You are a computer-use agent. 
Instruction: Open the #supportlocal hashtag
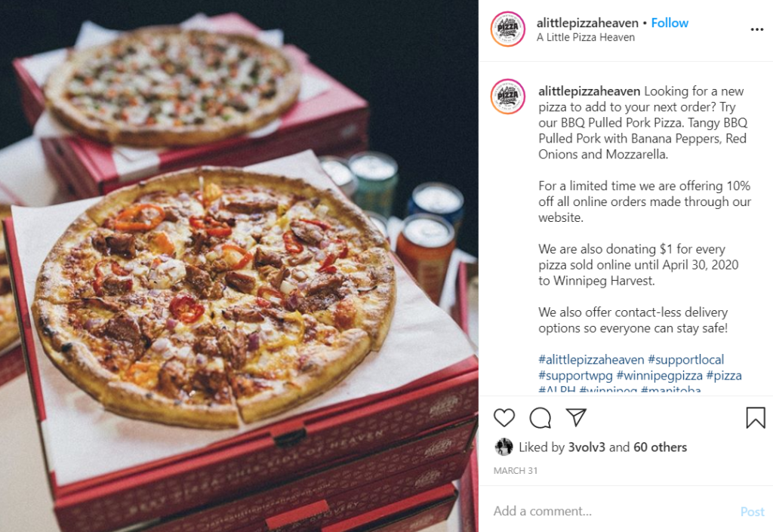pyautogui.click(x=685, y=360)
